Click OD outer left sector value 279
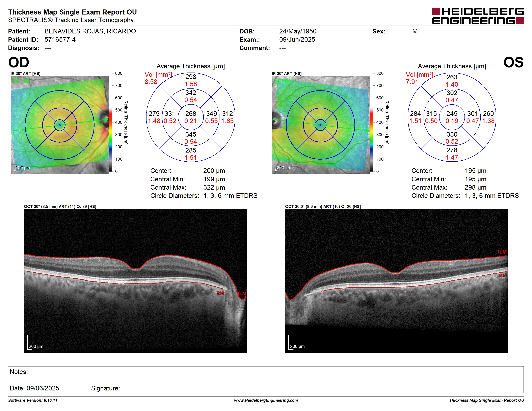532x411 pixels. point(154,113)
